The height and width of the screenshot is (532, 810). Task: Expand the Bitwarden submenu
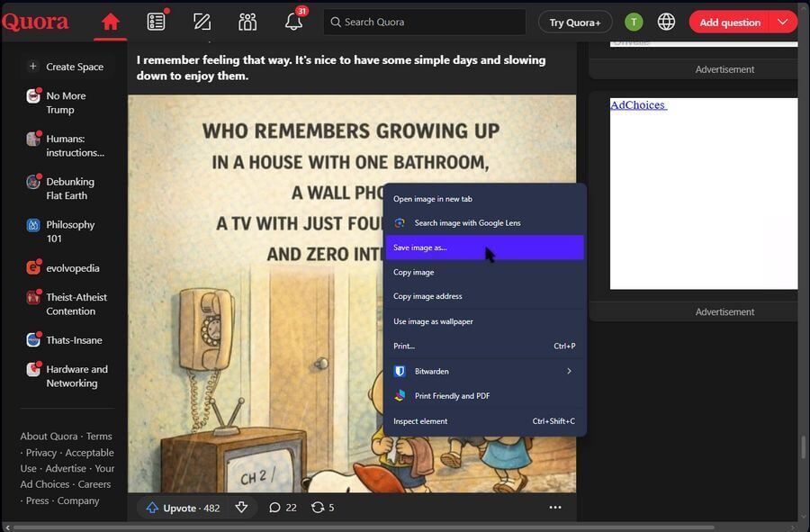click(569, 371)
